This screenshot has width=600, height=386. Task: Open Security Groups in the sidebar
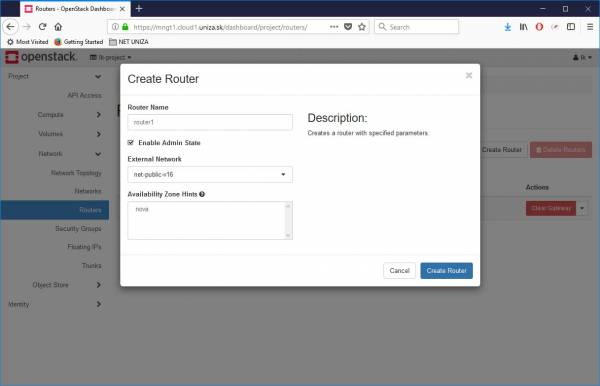(78, 228)
